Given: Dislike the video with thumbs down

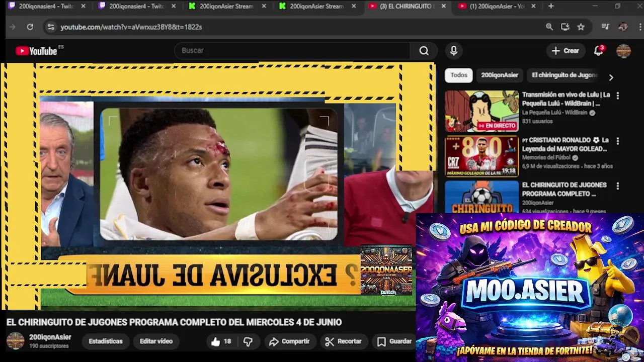Looking at the screenshot, I should click(248, 341).
